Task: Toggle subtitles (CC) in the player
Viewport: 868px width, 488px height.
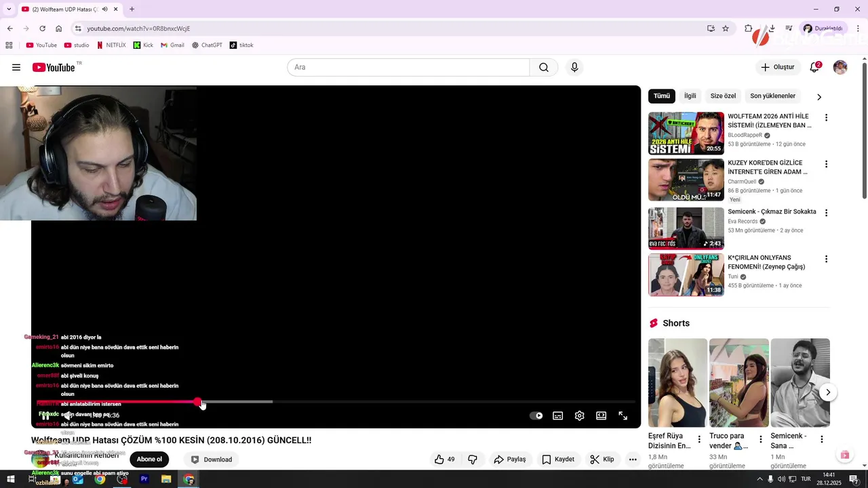Action: [x=558, y=415]
